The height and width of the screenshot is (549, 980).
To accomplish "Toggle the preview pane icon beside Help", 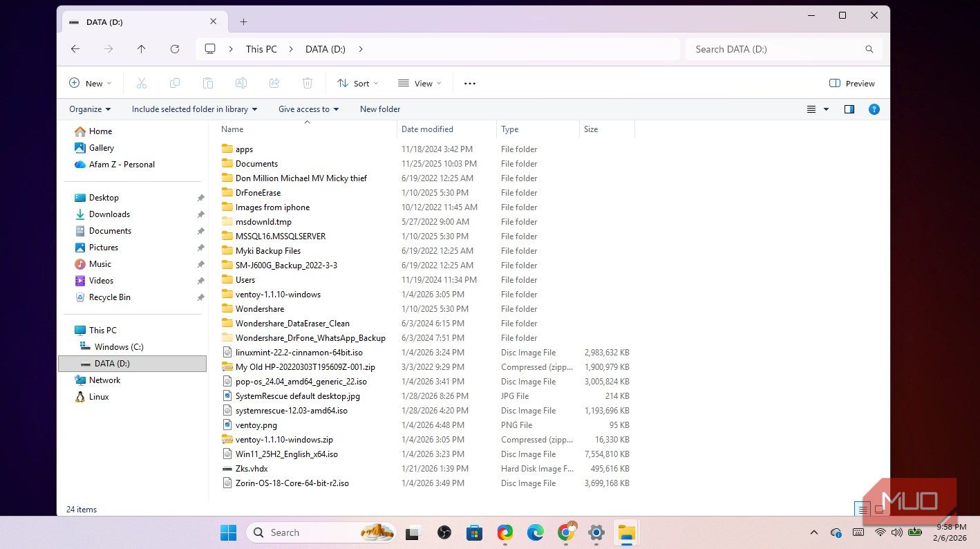I will 849,109.
